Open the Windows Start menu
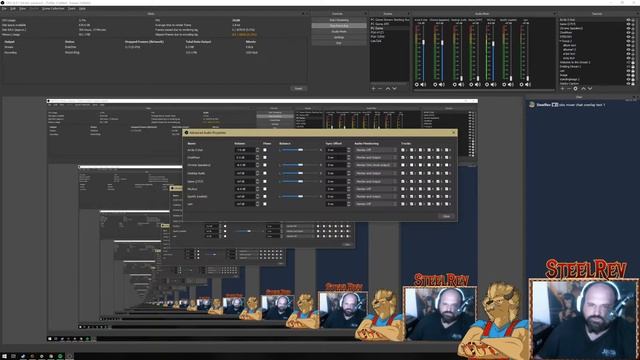Viewport: 640px width, 360px height. (x=4, y=356)
